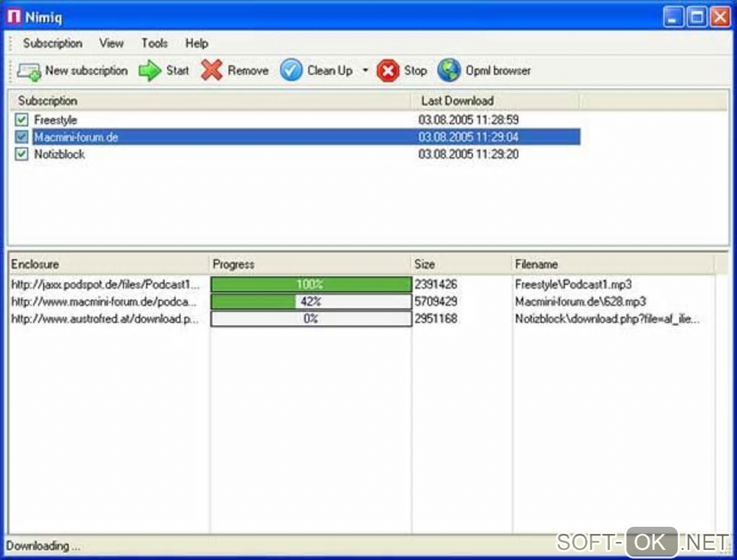Click the blue checkmark Clean Up icon
The width and height of the screenshot is (737, 560).
tap(291, 71)
